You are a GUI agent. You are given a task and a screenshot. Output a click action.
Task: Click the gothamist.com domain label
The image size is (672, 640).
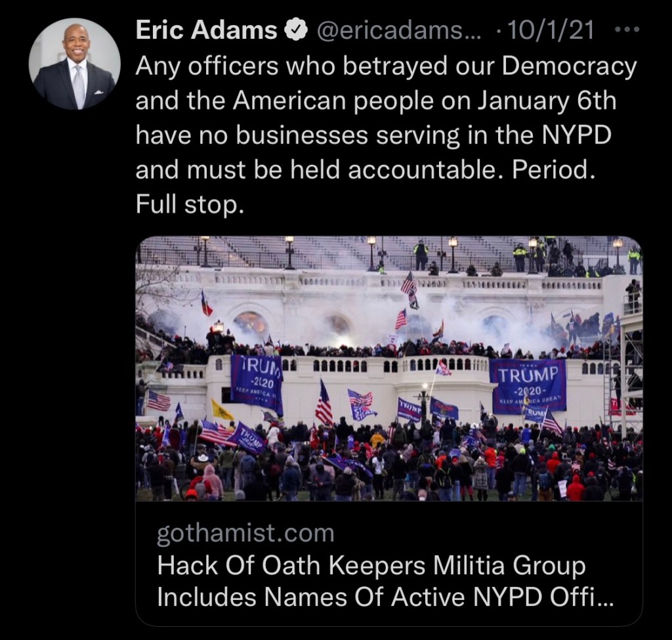pyautogui.click(x=245, y=534)
